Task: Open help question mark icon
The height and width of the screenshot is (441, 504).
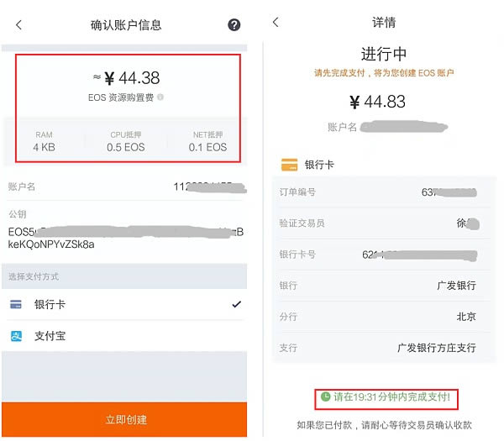Action: [x=234, y=25]
